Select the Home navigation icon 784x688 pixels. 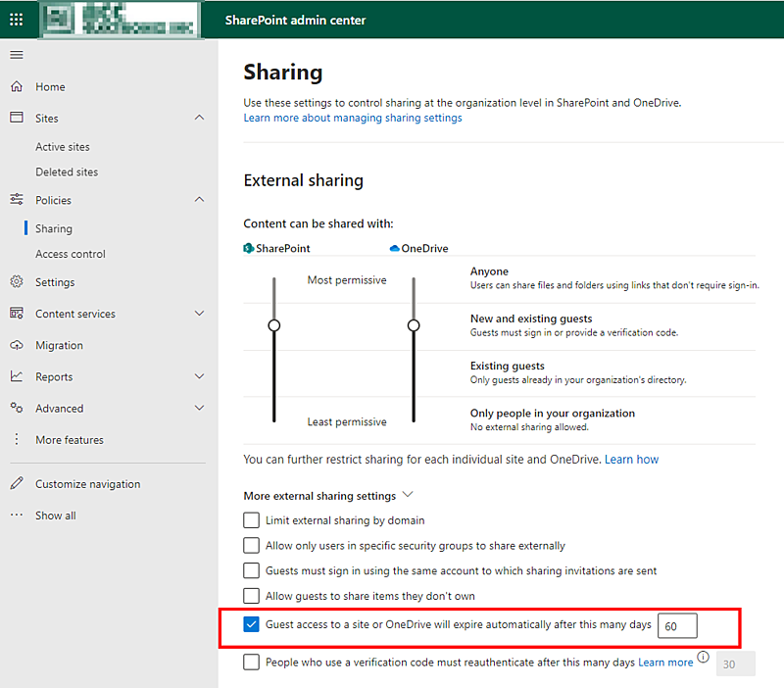click(x=16, y=86)
